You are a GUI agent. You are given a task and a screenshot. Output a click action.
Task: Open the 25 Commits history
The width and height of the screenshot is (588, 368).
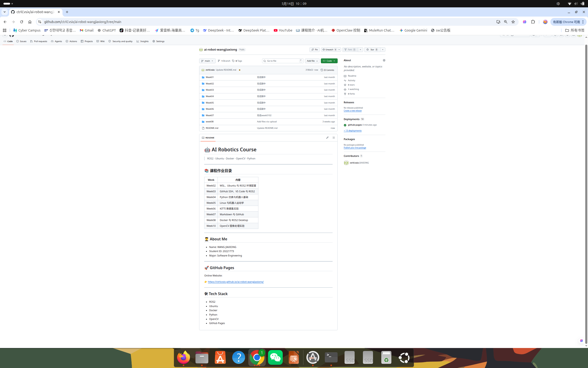pyautogui.click(x=327, y=70)
